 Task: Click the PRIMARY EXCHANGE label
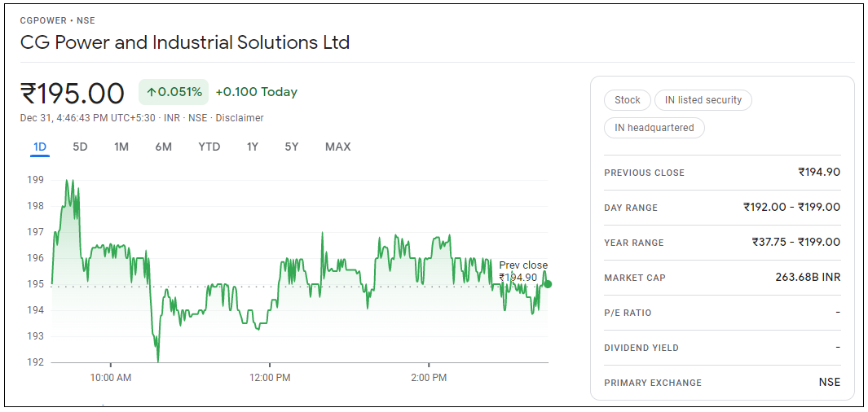tap(653, 383)
